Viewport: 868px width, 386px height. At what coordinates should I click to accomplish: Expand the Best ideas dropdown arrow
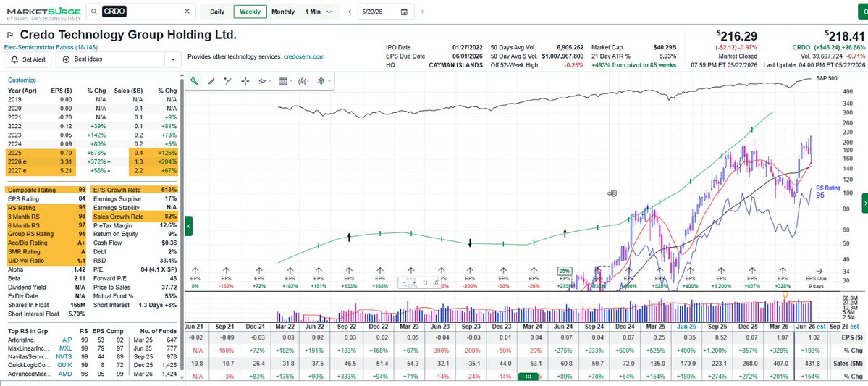click(x=173, y=59)
